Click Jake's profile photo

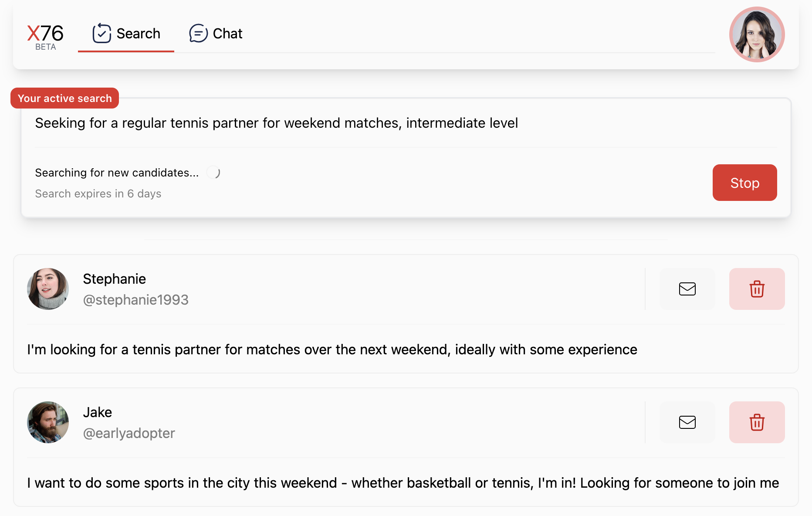[48, 422]
